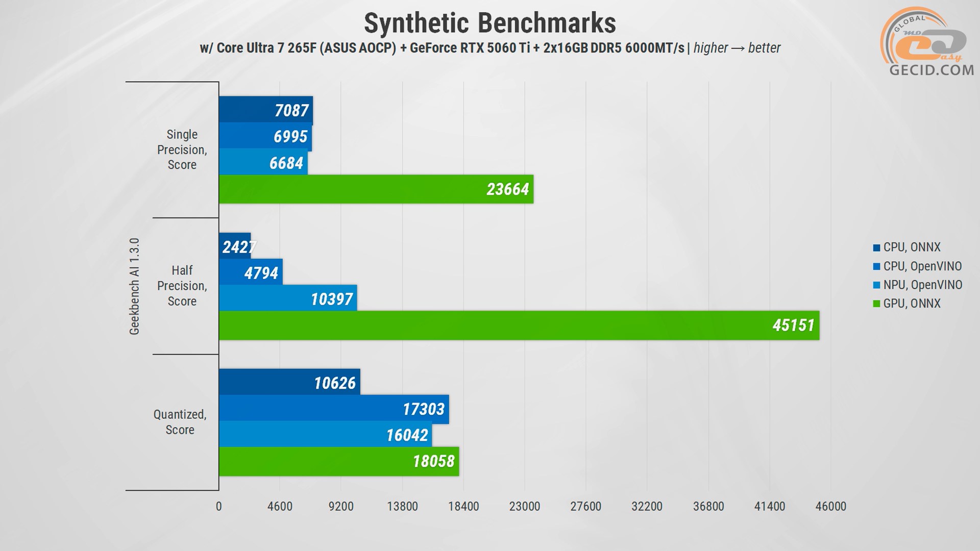Click the bar with value 2427

[235, 246]
